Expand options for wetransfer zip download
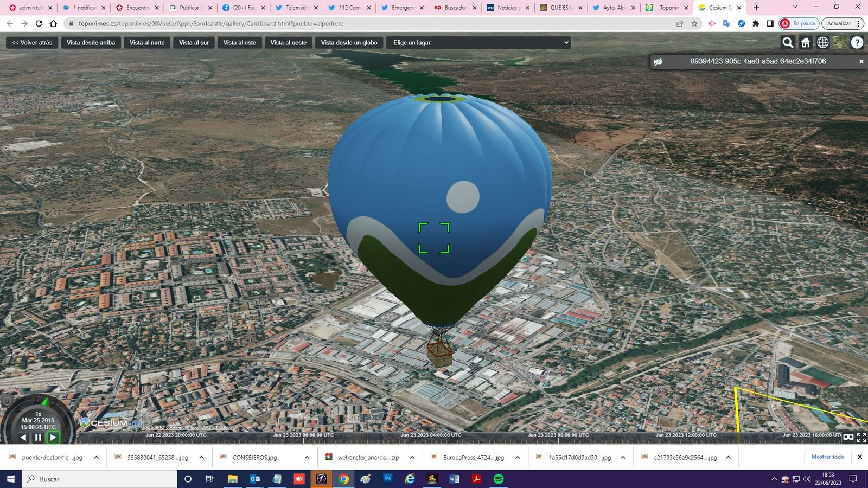This screenshot has width=868, height=488. pyautogui.click(x=412, y=457)
